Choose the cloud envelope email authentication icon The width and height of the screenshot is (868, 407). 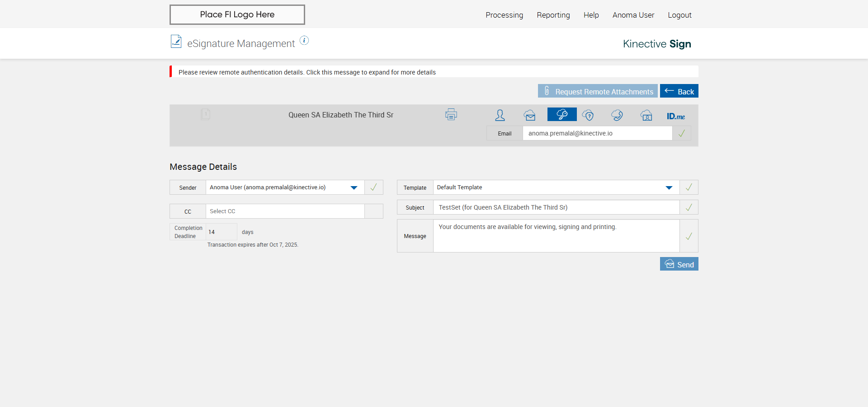click(x=529, y=115)
